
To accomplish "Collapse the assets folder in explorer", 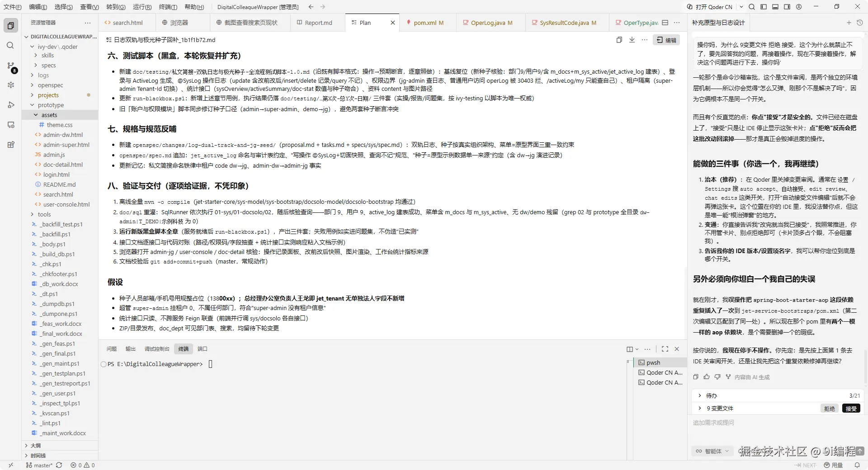I will point(49,115).
